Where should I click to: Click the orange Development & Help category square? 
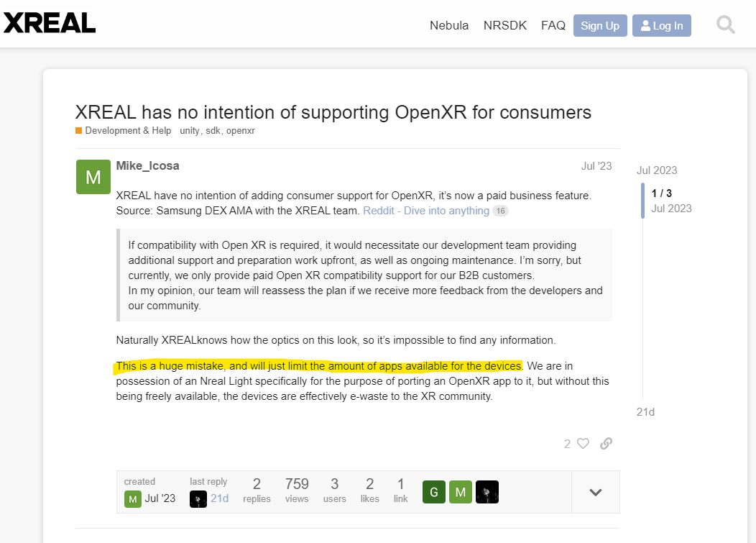(78, 131)
